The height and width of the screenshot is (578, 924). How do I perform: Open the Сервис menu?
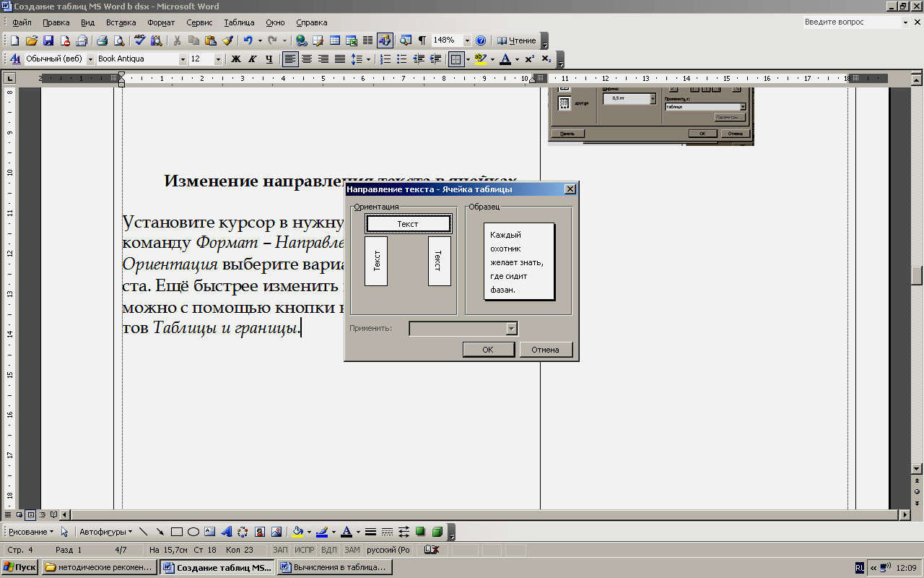pos(199,22)
